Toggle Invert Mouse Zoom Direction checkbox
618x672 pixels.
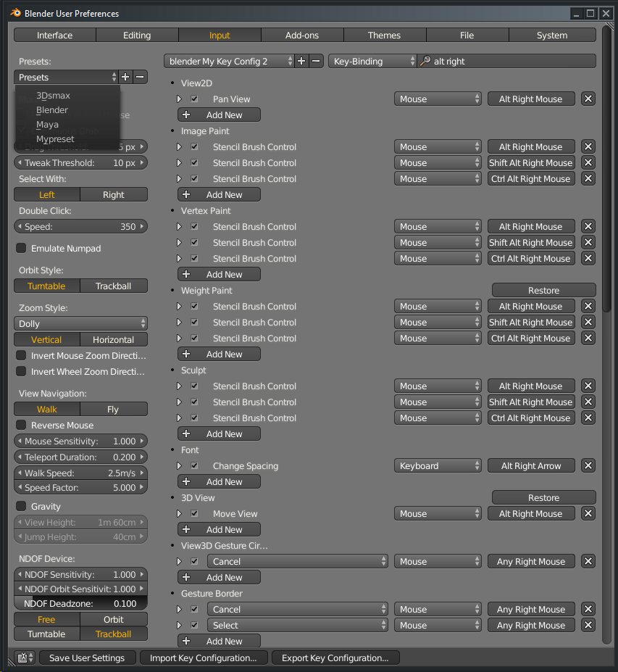click(21, 355)
